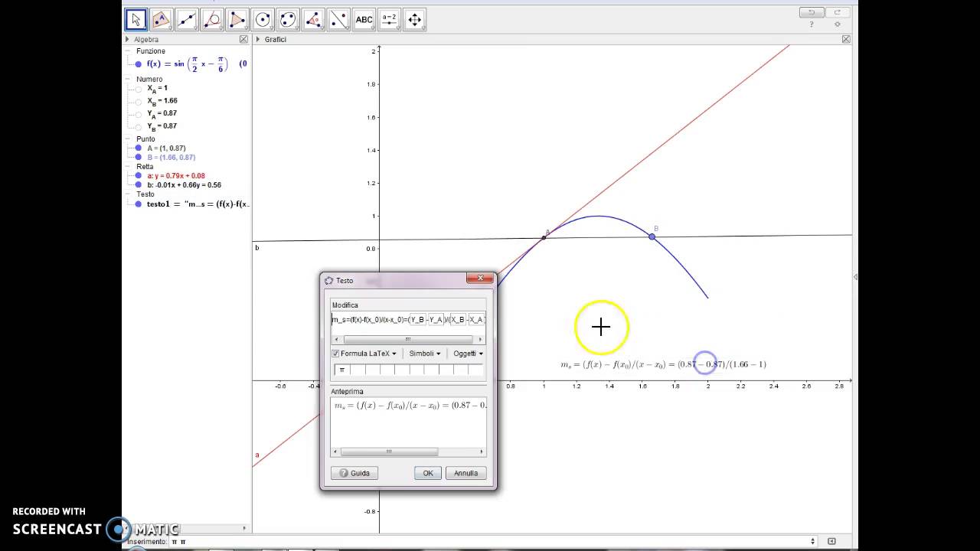The height and width of the screenshot is (551, 980).
Task: Open the input bar help icon
Action: click(831, 541)
